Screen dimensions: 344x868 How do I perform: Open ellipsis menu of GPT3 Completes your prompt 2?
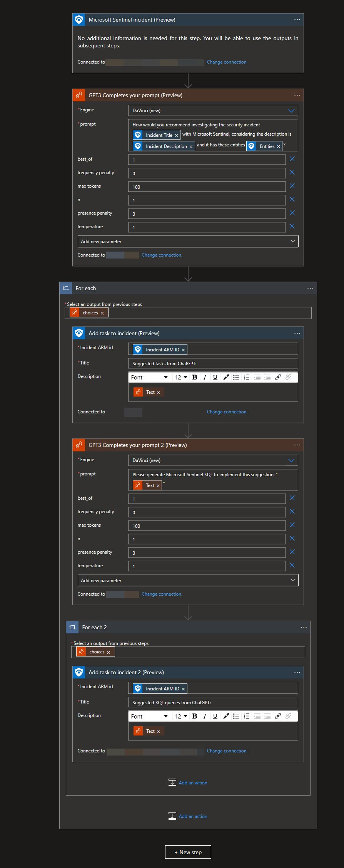tap(297, 445)
